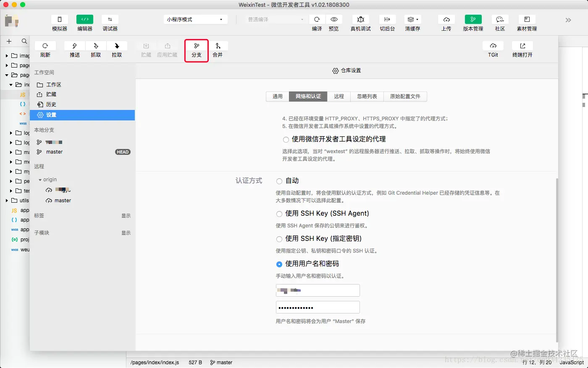Expand the utils folder
Image resolution: width=588 pixels, height=368 pixels.
(x=7, y=201)
